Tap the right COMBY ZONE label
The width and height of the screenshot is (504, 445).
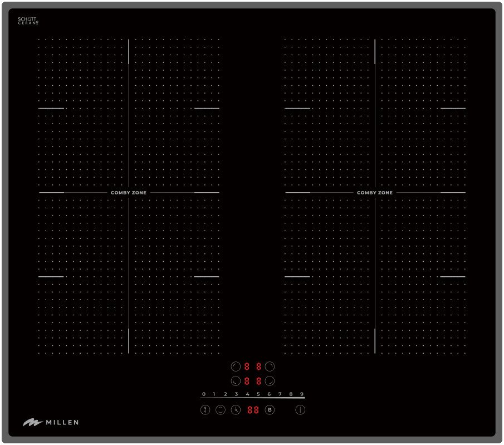pyautogui.click(x=375, y=193)
